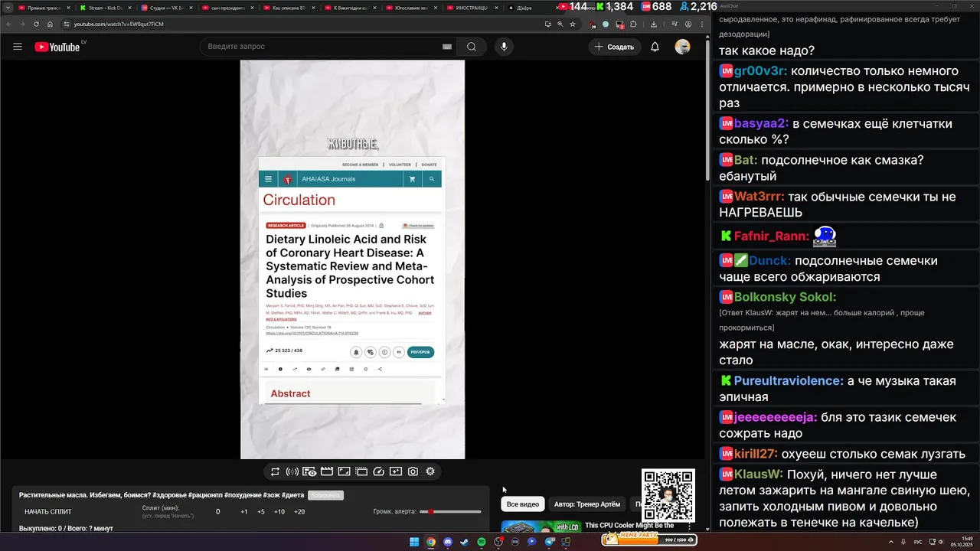Open Chrome from the taskbar
The height and width of the screenshot is (551, 980).
(x=431, y=542)
